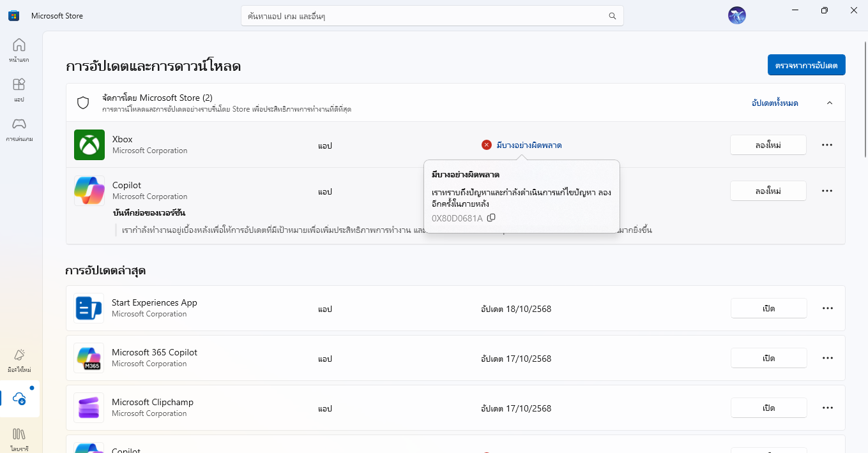Screen dimensions: 868x453
Task: Click the Microsoft Clipchamp name text
Action: 153,402
